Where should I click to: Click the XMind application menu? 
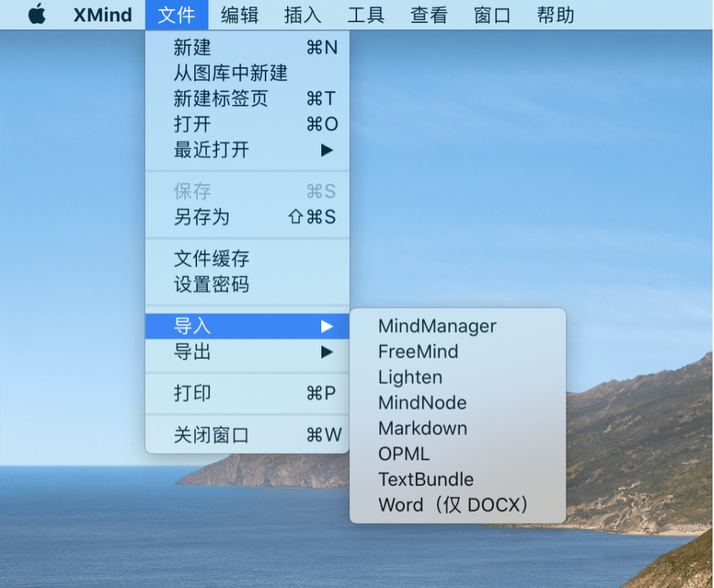pos(103,15)
